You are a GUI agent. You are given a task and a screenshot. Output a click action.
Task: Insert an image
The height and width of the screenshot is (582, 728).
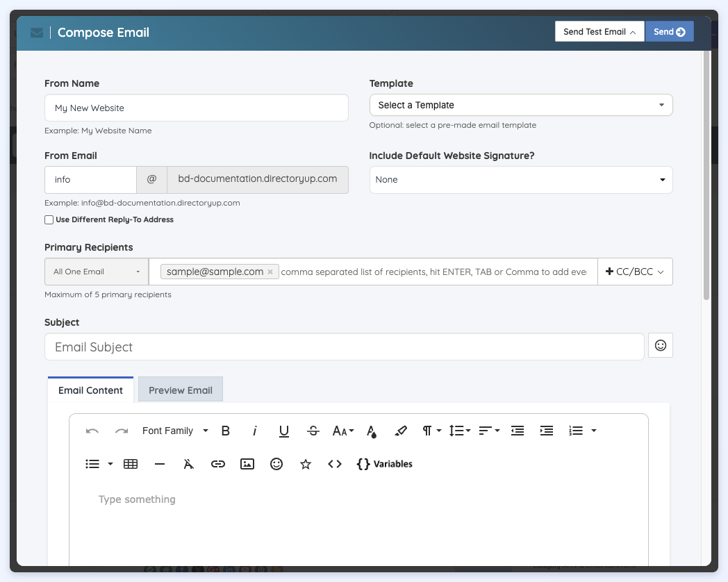click(x=247, y=464)
